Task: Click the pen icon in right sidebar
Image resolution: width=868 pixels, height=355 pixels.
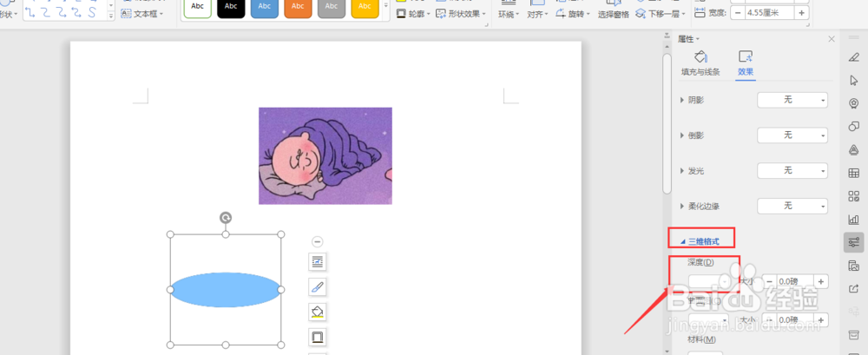Action: tap(853, 57)
